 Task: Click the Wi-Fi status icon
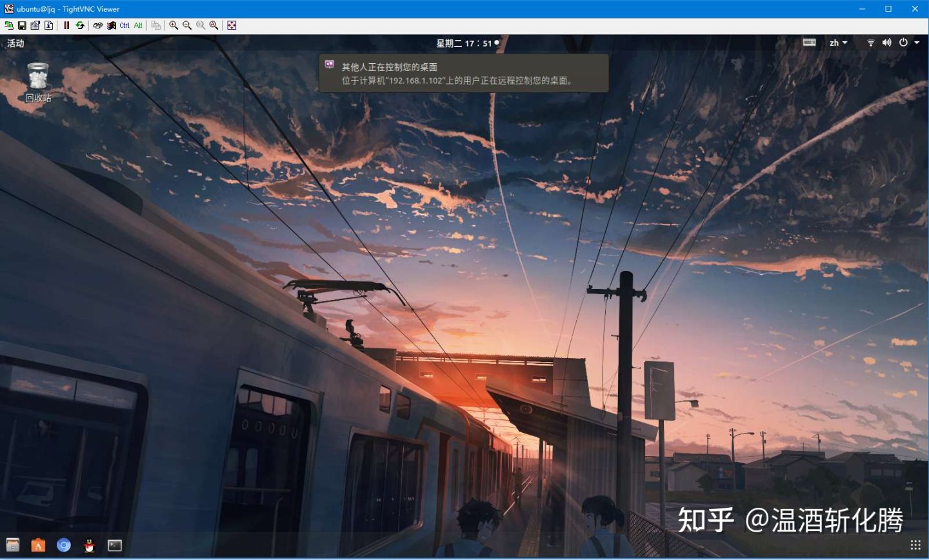(x=870, y=43)
